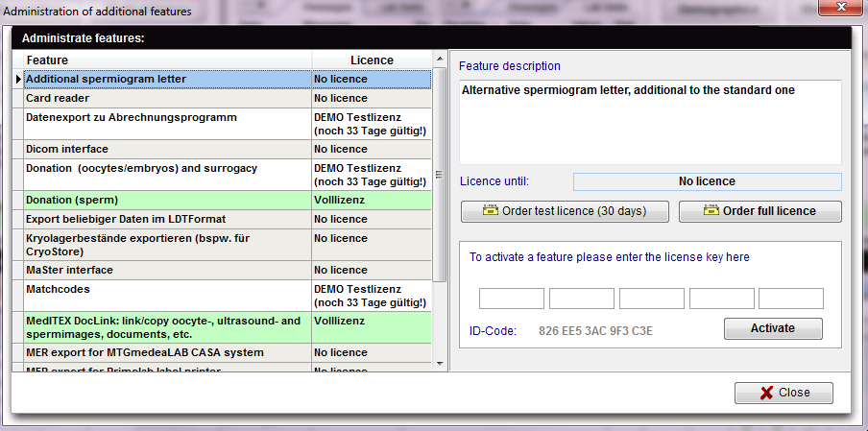
Task: Click the second license key input box
Action: click(x=581, y=299)
